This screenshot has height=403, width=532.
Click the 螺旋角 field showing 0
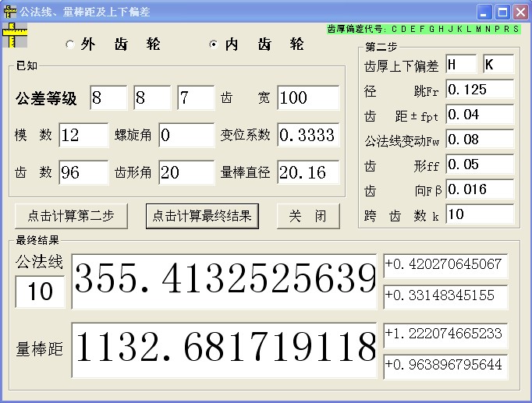186,135
